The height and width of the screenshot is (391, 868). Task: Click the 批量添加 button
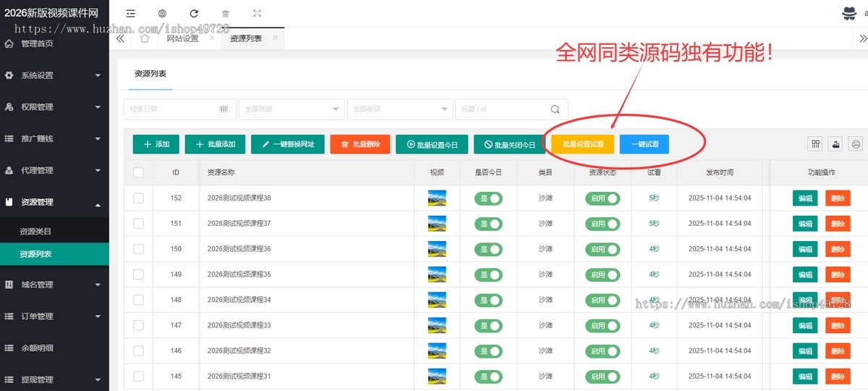[215, 144]
